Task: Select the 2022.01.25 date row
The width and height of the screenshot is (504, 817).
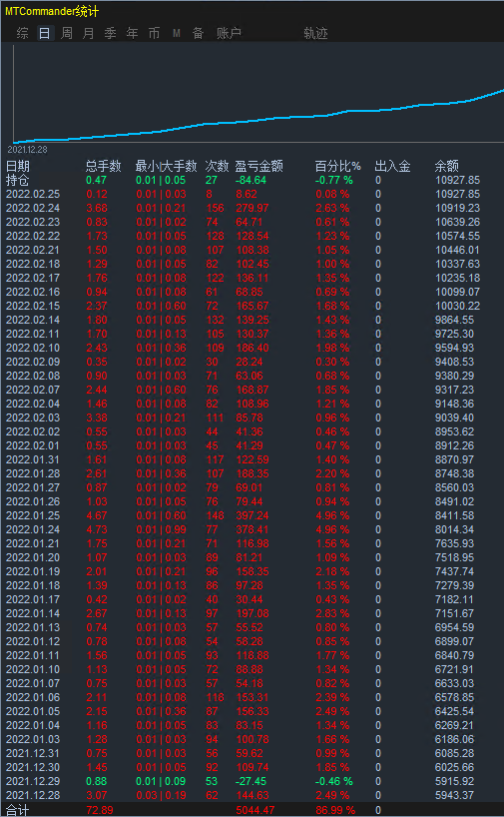Action: (x=33, y=515)
